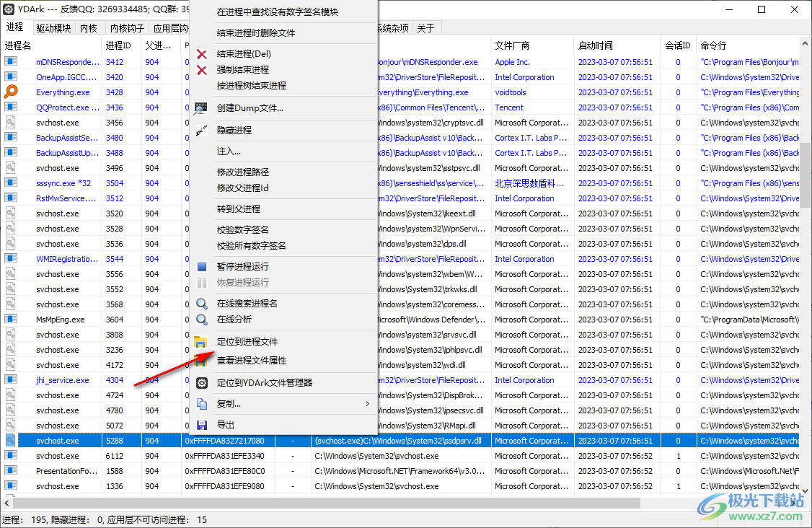The width and height of the screenshot is (812, 528).
Task: Choose 结束进程时删除文件 from context menu
Action: (x=256, y=33)
